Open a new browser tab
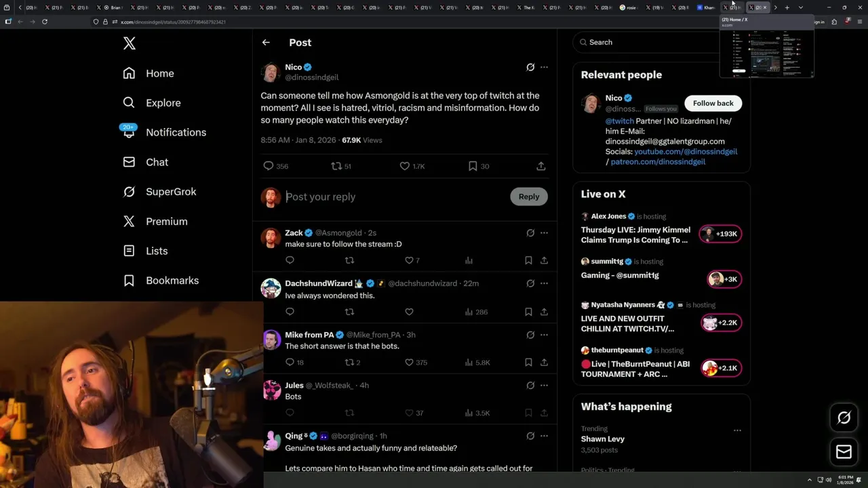868x488 pixels. click(x=787, y=7)
